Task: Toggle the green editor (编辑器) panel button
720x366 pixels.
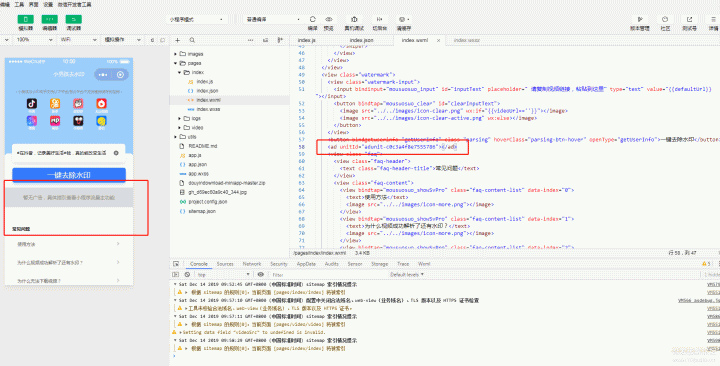Action: tap(50, 19)
